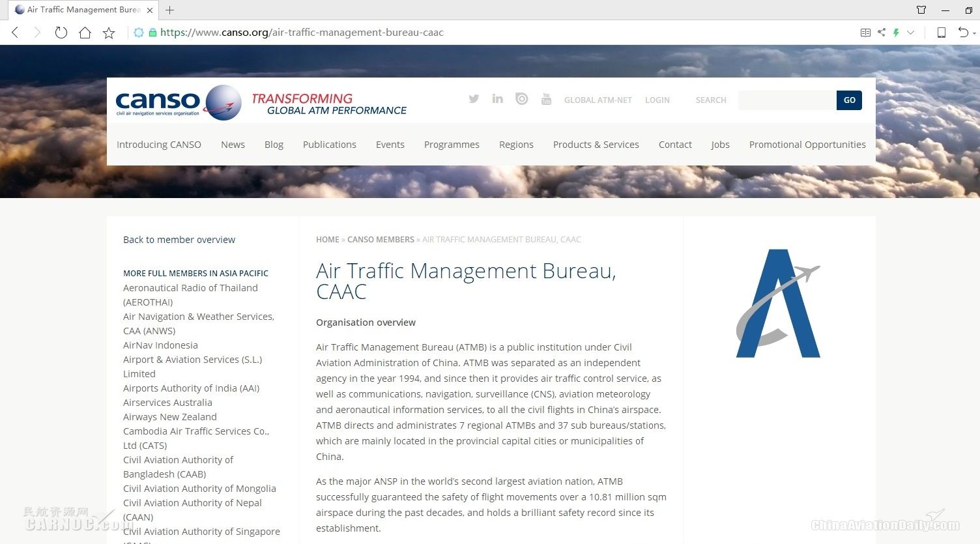Image resolution: width=980 pixels, height=544 pixels.
Task: Open Introducing CANSO menu
Action: pyautogui.click(x=159, y=145)
